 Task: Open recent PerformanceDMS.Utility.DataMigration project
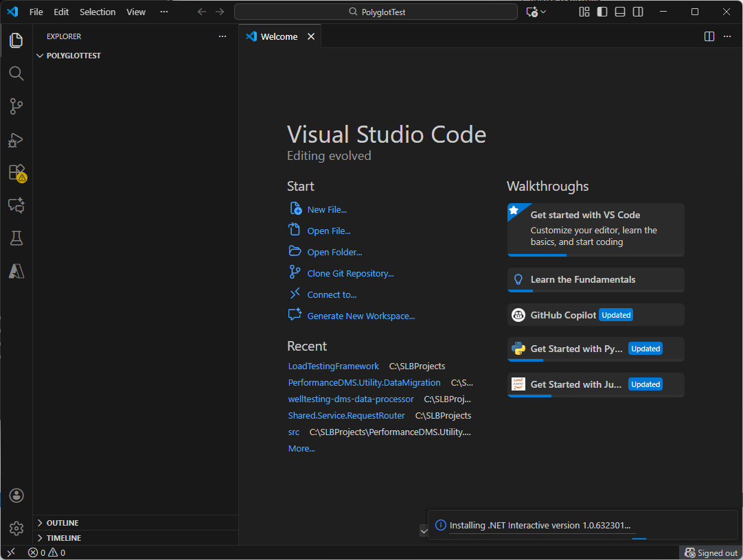(364, 382)
